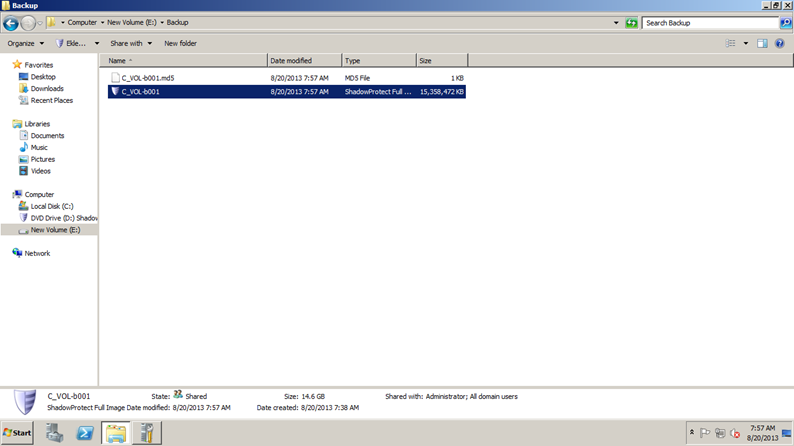This screenshot has width=794, height=446.
Task: Expand the dropdown arrow beside Elde...
Action: coord(97,44)
